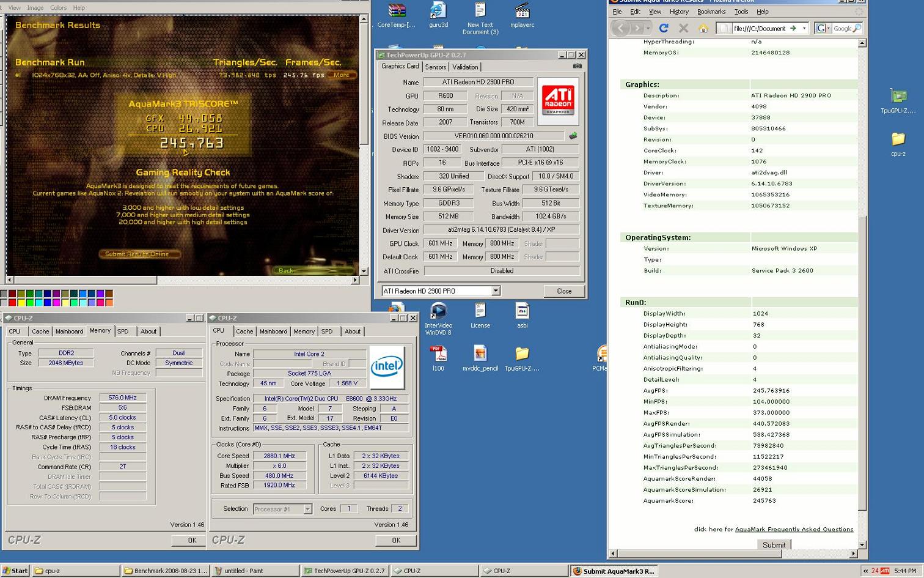Click the Google search field in Firefox
The width and height of the screenshot is (924, 578).
pyautogui.click(x=842, y=28)
